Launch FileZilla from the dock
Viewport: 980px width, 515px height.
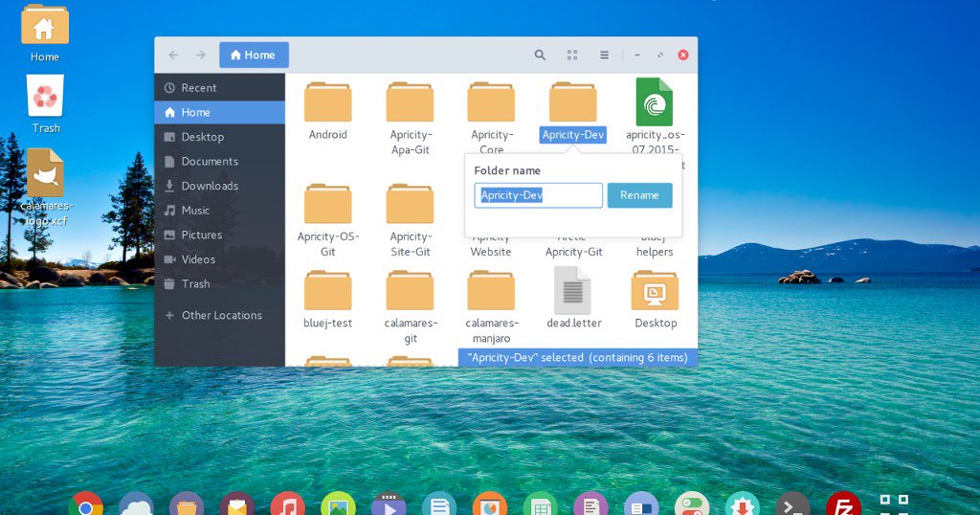coord(844,505)
